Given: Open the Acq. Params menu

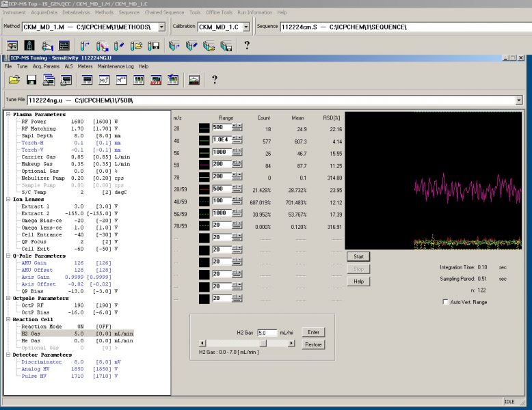Looking at the screenshot, I should 46,66.
